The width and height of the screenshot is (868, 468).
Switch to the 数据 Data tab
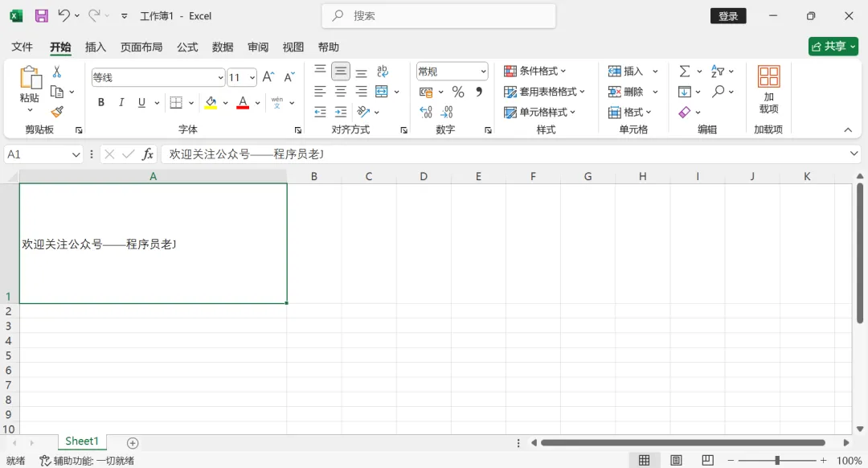pos(223,47)
